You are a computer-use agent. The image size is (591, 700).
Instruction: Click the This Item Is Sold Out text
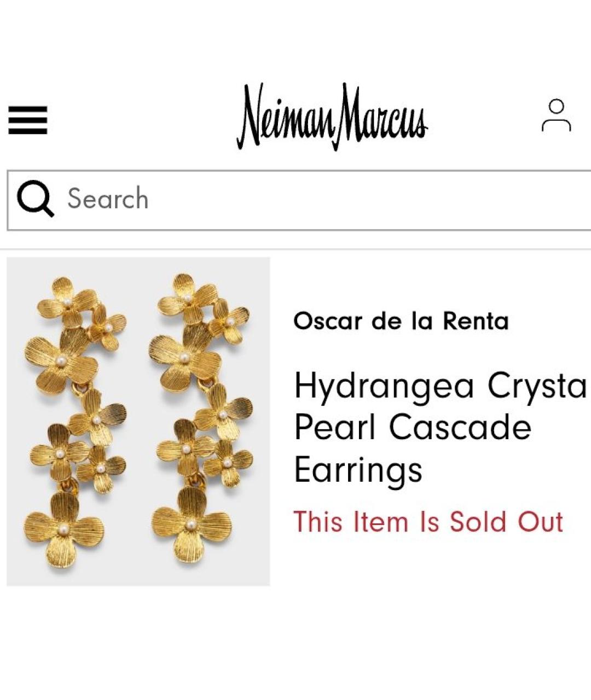point(429,522)
